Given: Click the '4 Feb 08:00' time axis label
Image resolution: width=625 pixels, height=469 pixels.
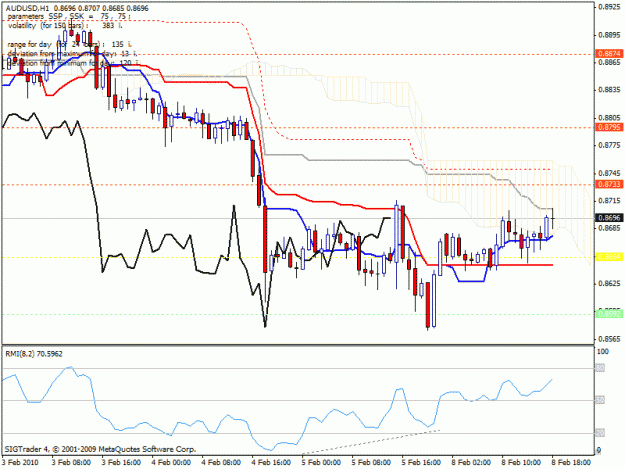Looking at the screenshot, I should click(221, 462).
